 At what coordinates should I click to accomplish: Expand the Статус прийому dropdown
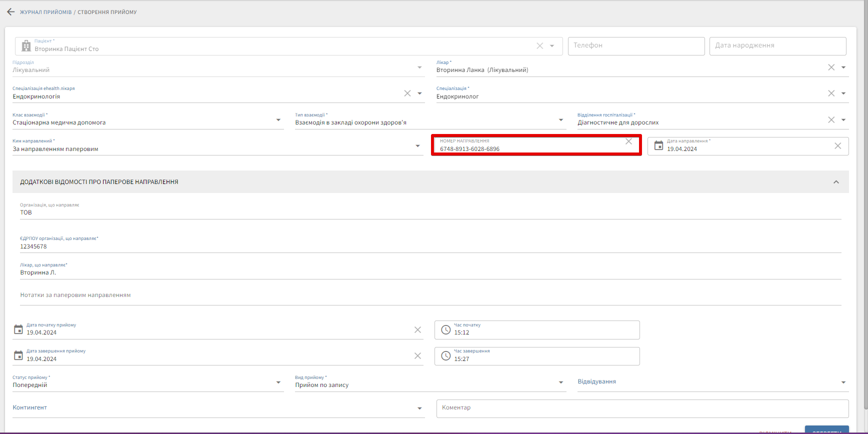coord(278,382)
